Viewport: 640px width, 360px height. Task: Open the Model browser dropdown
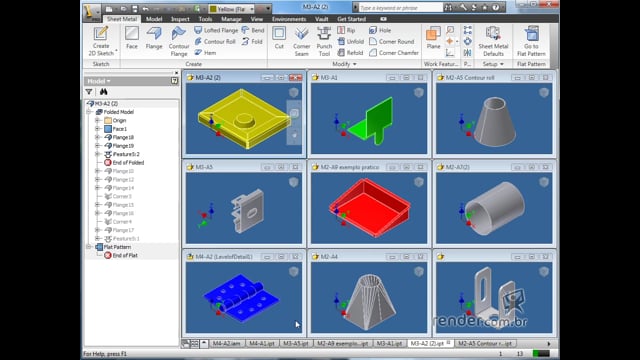point(99,81)
